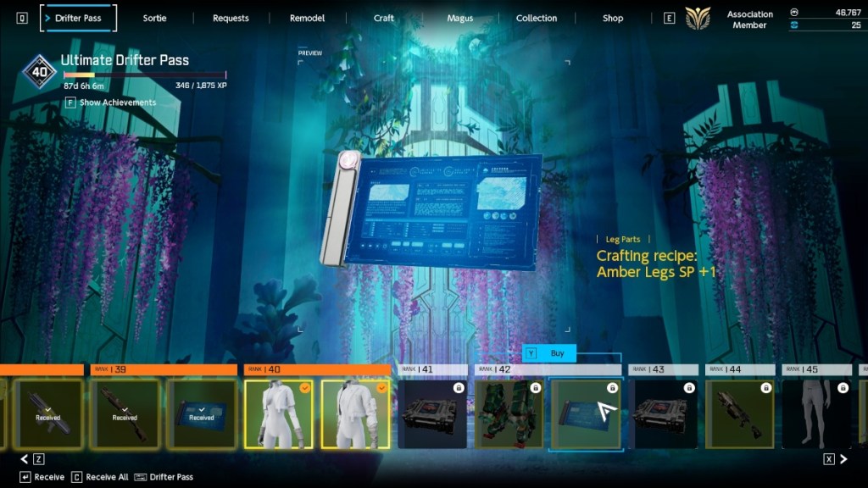Click the received rank 39 blueprint reward
This screenshot has width=868, height=488.
click(201, 413)
